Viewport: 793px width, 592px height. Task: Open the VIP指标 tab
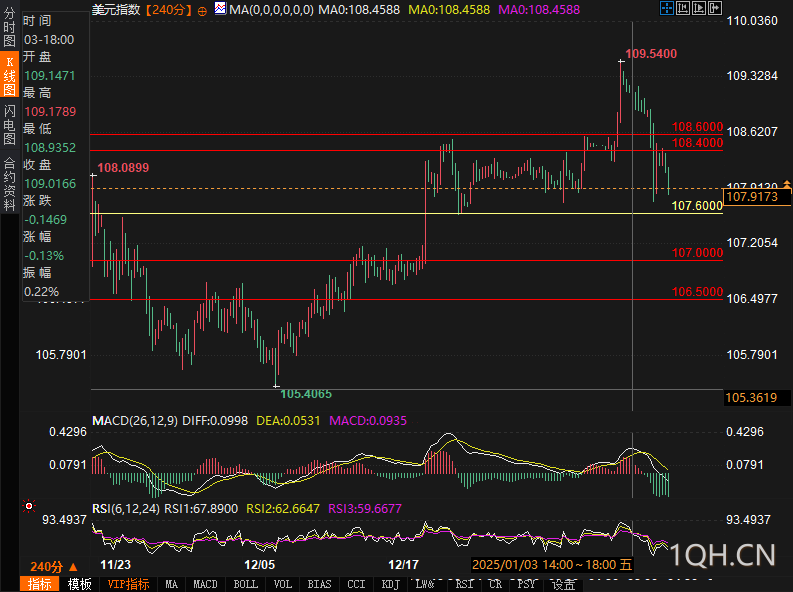coord(128,584)
